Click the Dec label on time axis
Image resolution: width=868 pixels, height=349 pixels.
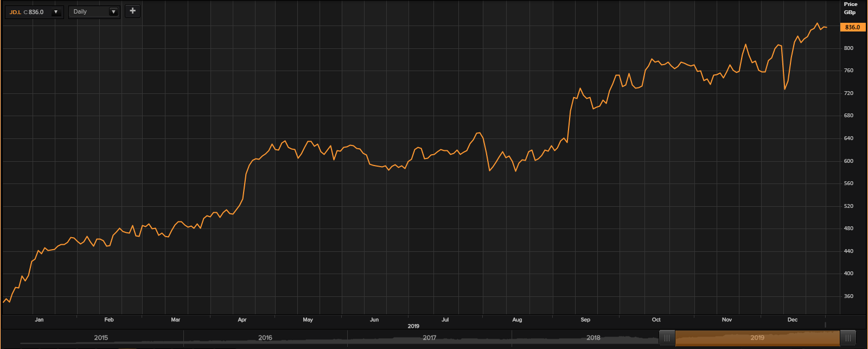click(793, 320)
